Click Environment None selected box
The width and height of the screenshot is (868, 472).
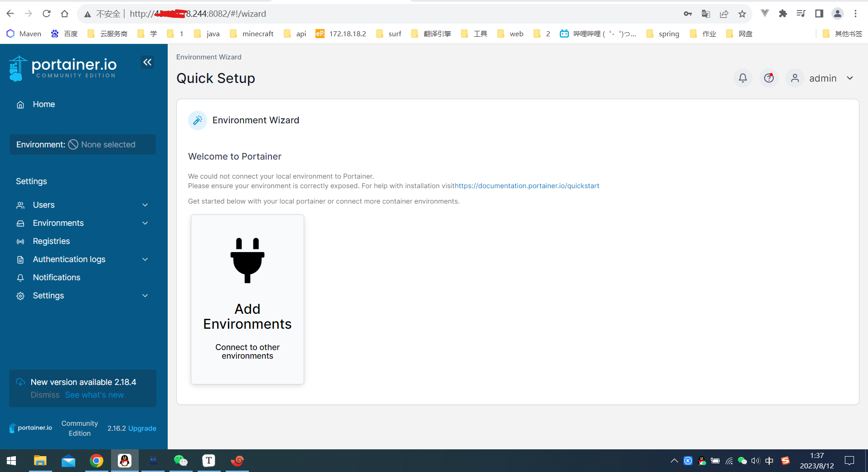pyautogui.click(x=82, y=144)
